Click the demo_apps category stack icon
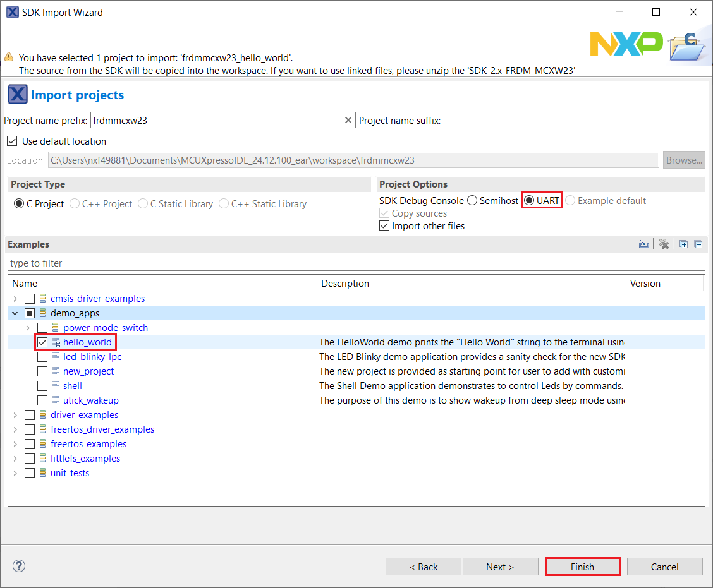The width and height of the screenshot is (713, 588). (43, 313)
